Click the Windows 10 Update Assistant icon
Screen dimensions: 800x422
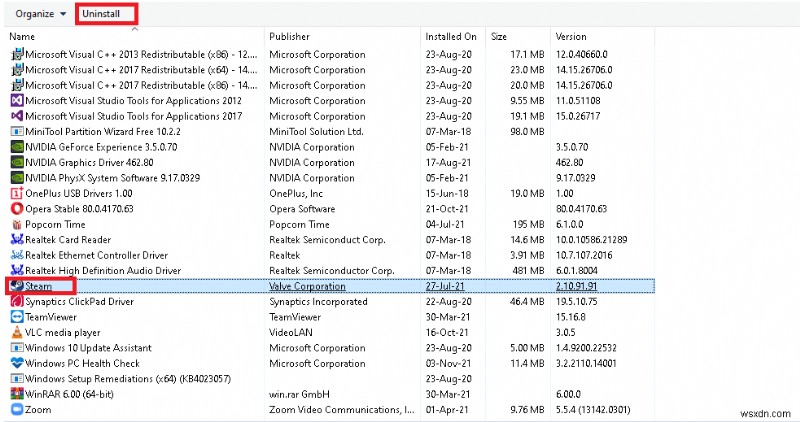(17, 347)
